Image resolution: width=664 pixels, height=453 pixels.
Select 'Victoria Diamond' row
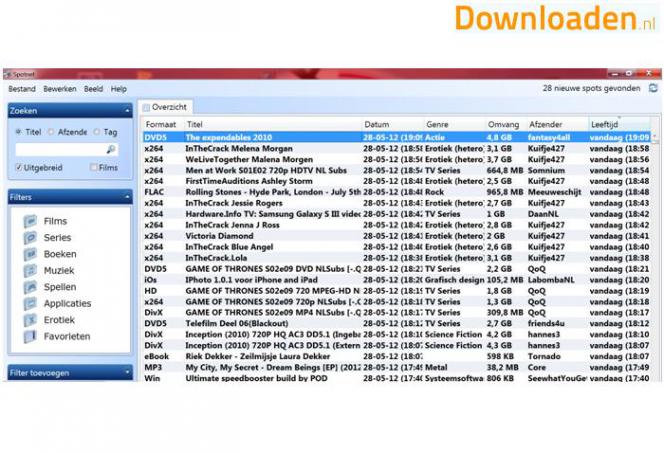pos(396,236)
